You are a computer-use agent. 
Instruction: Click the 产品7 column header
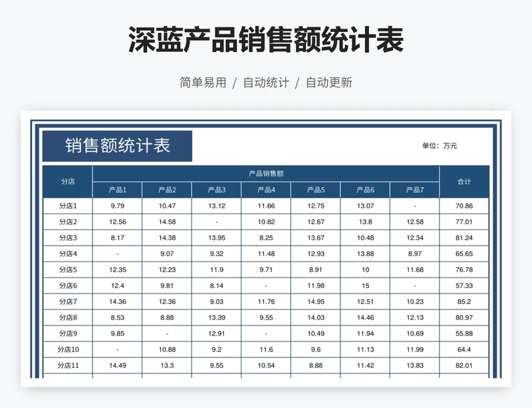(414, 190)
